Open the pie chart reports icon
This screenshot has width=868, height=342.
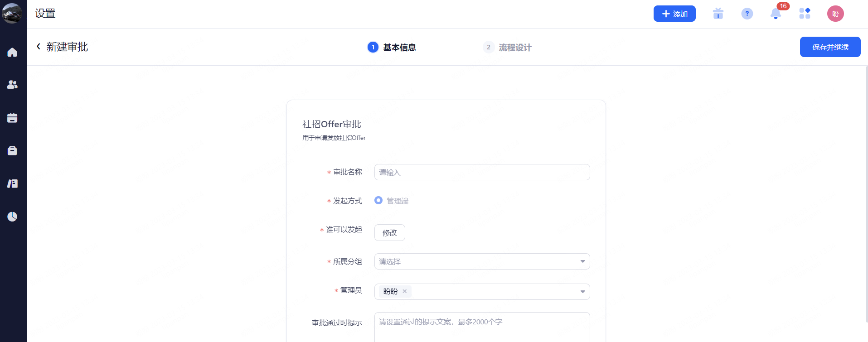pyautogui.click(x=12, y=217)
